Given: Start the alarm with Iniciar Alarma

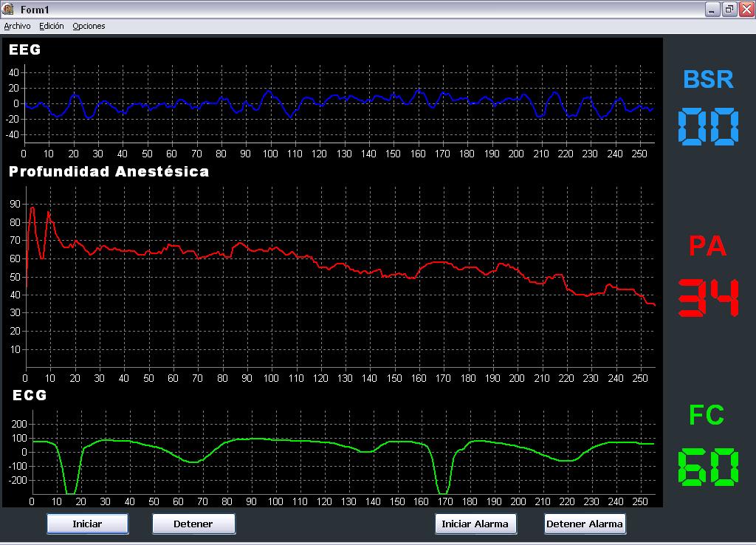Looking at the screenshot, I should pyautogui.click(x=475, y=524).
